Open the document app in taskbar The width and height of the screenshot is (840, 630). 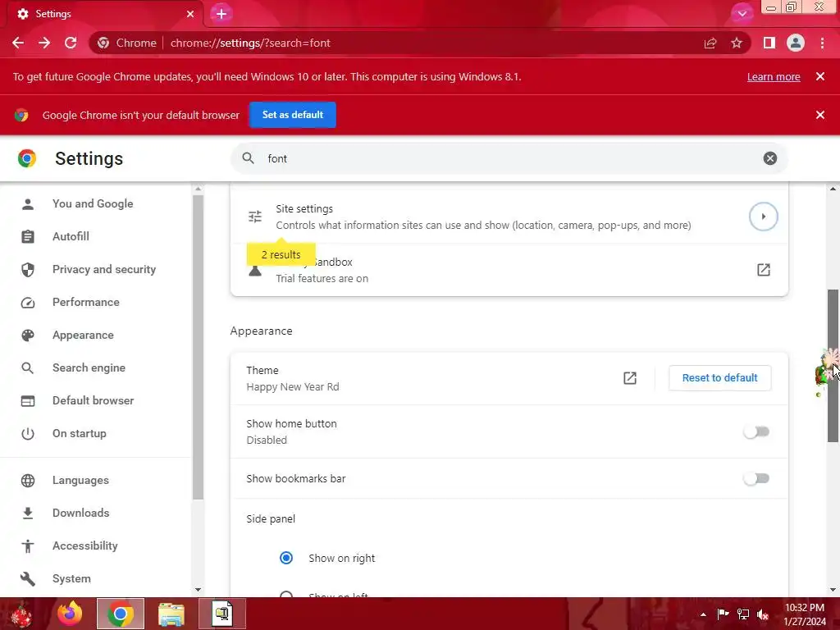(x=221, y=614)
